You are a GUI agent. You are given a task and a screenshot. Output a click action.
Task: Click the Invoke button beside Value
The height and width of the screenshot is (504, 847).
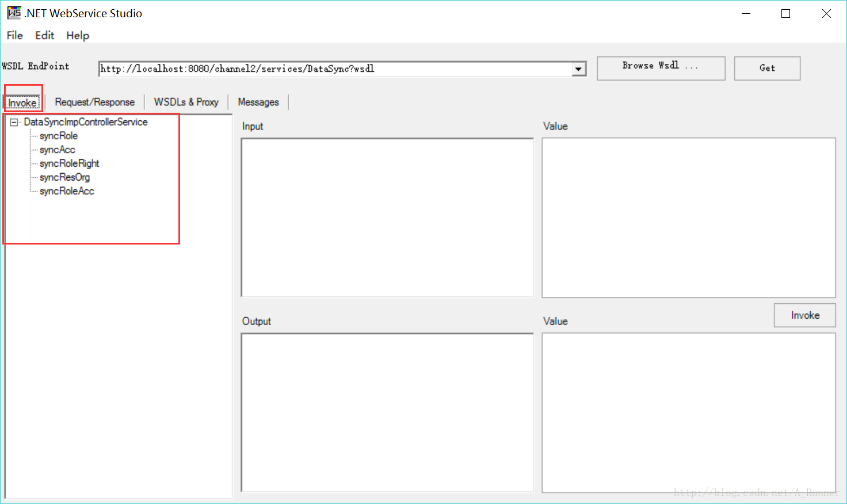point(804,315)
